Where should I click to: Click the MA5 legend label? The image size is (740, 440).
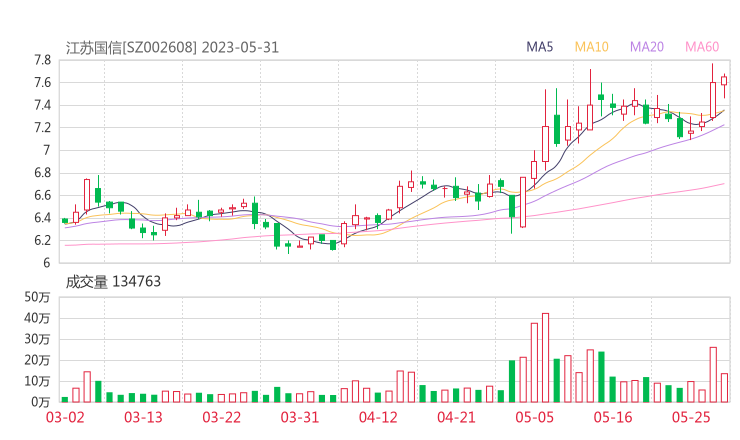[539, 47]
